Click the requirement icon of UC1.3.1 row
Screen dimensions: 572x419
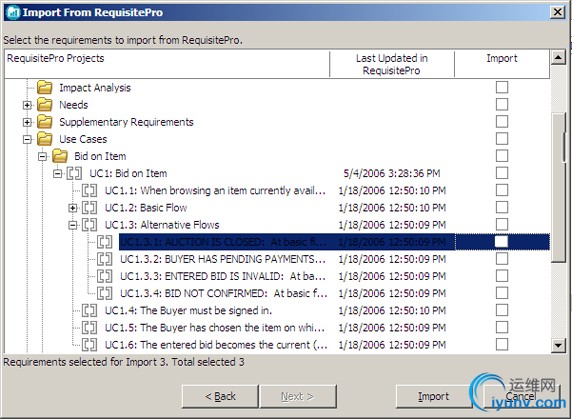tap(105, 242)
